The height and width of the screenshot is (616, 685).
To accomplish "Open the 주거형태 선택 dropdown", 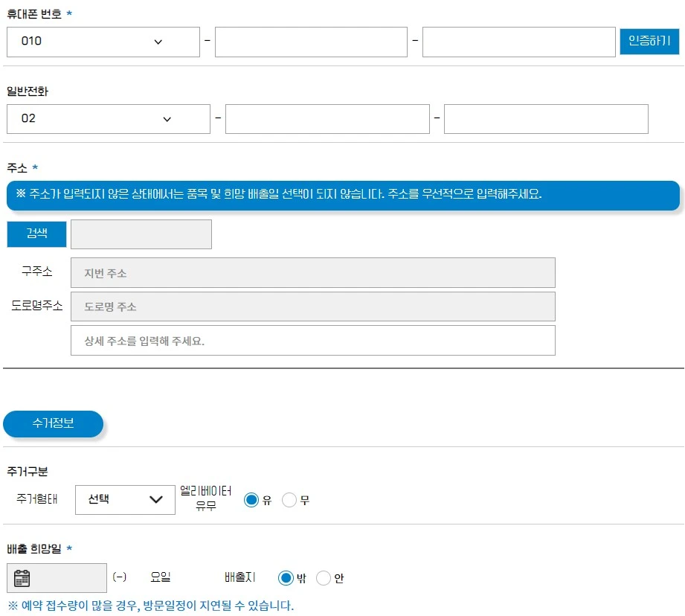I will pyautogui.click(x=125, y=500).
